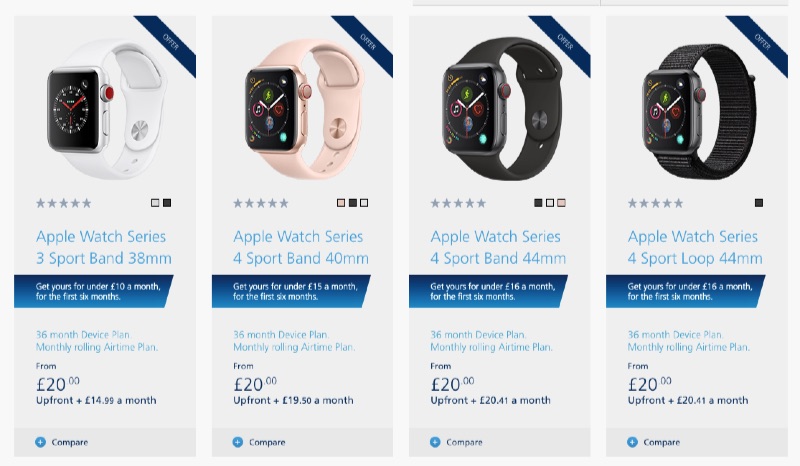Click the plus icon beside the Sport Band 44mm Compare
800x466 pixels.
click(435, 442)
